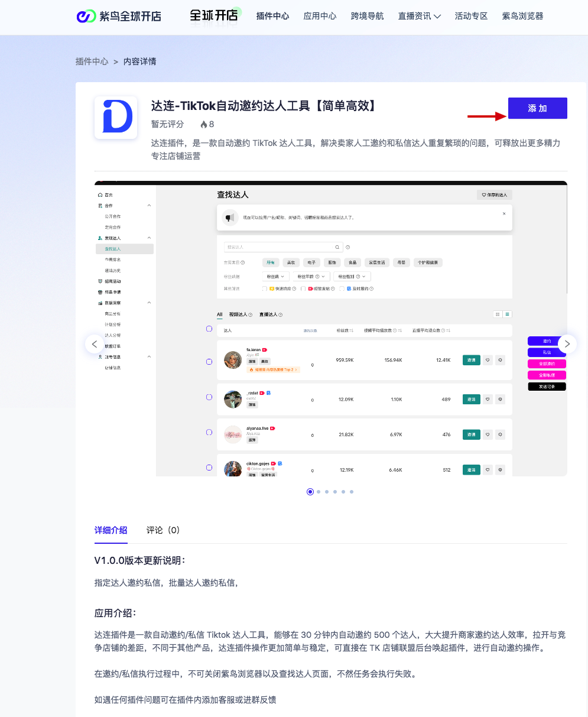Click the 样品申请 sidebar icon
Screen dimensions: 588x717
tap(100, 292)
